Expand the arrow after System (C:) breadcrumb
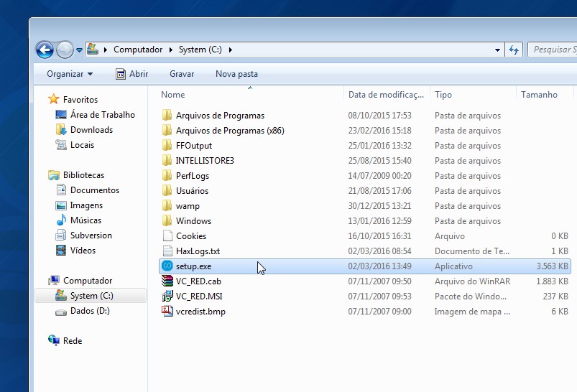 point(231,50)
